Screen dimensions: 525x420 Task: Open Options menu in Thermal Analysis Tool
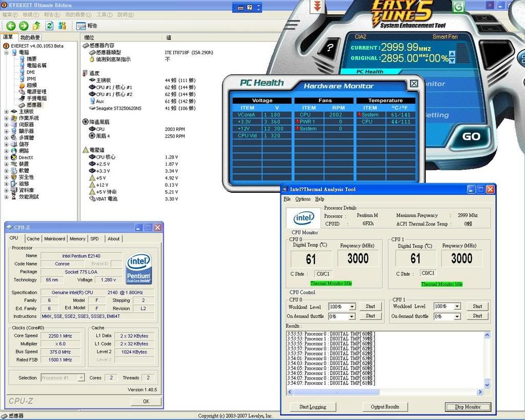pyautogui.click(x=302, y=199)
